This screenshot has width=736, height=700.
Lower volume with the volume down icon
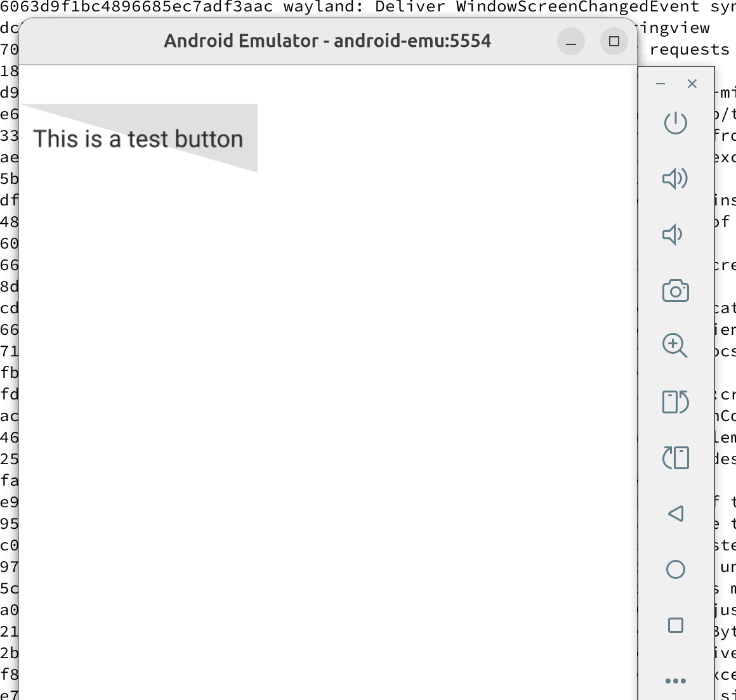672,234
